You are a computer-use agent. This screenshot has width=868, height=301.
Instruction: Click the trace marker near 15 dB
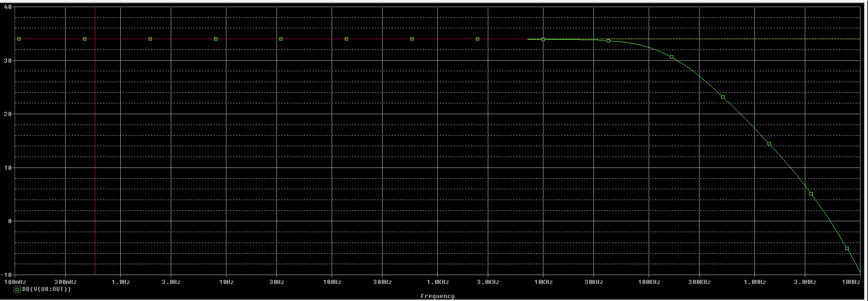769,144
